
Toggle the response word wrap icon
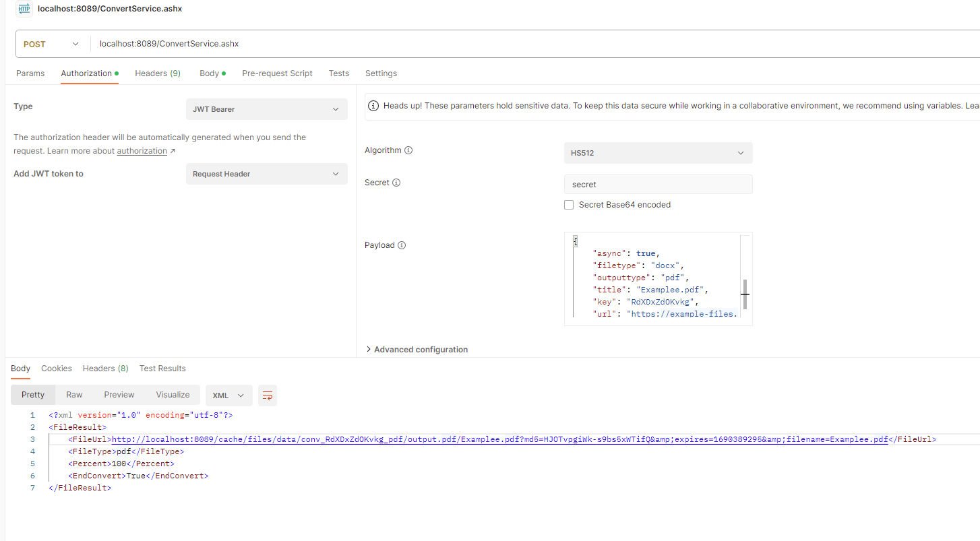tap(268, 395)
